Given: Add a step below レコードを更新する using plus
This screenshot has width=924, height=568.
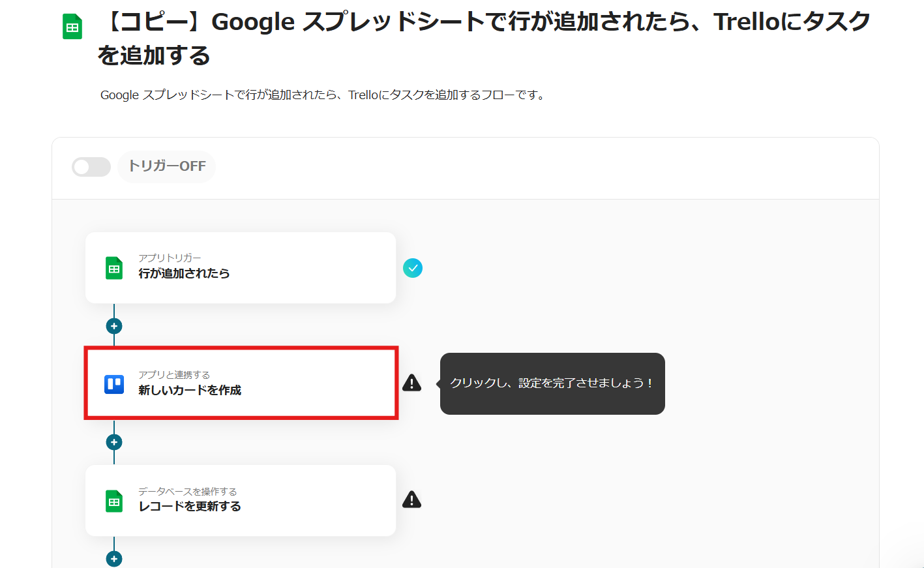Looking at the screenshot, I should [114, 559].
